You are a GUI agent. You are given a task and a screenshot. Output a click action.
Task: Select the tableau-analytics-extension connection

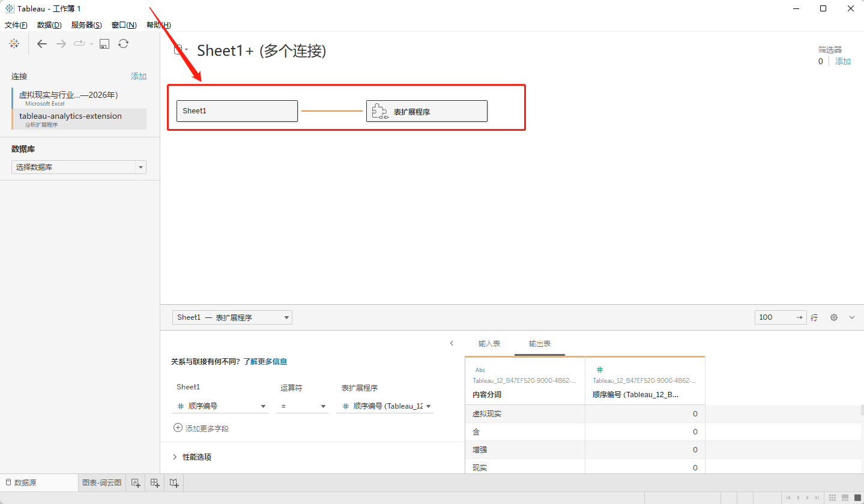(x=79, y=119)
